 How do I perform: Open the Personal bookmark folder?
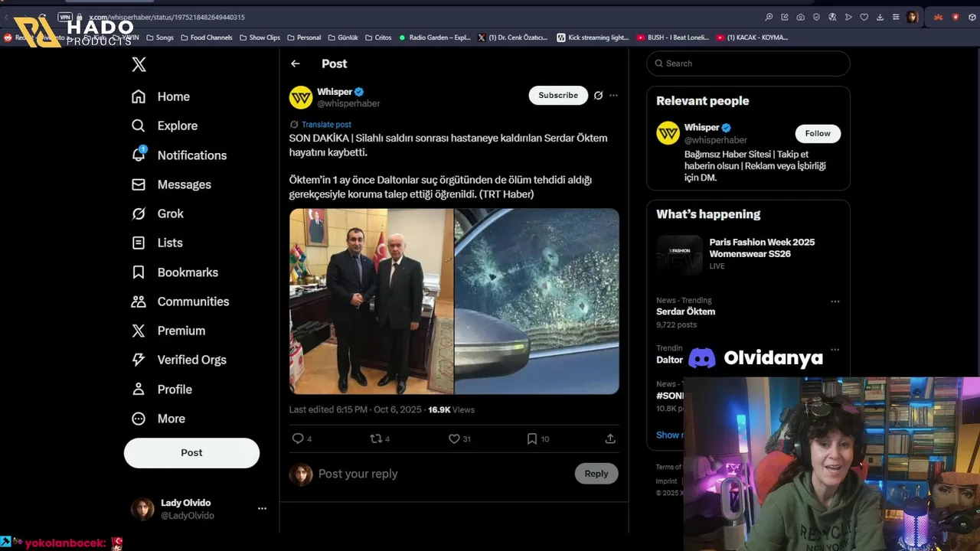[x=304, y=37]
